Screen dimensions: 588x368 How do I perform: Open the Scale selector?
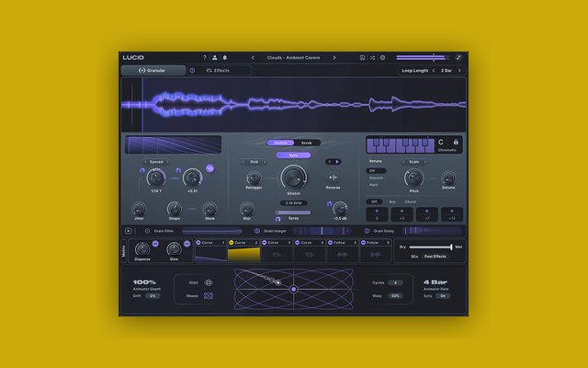pyautogui.click(x=414, y=162)
